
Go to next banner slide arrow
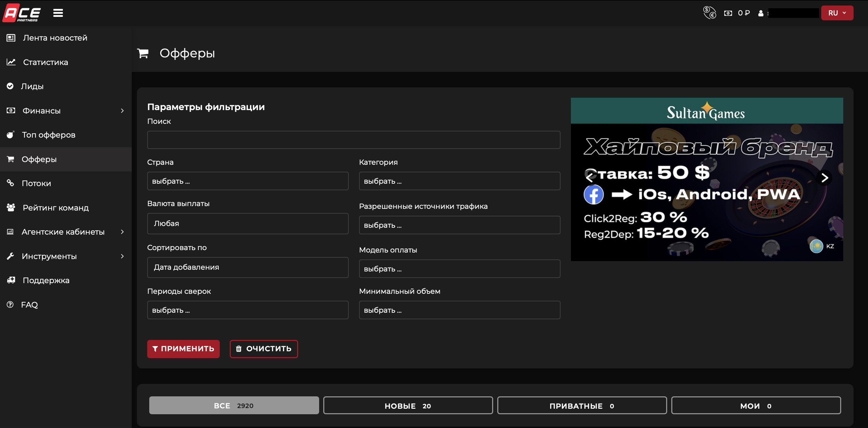824,178
